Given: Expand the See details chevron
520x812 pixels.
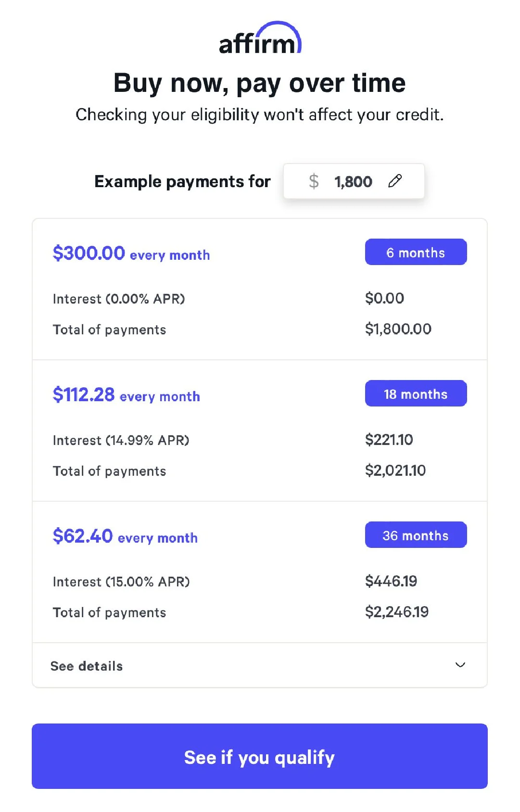Looking at the screenshot, I should 460,665.
